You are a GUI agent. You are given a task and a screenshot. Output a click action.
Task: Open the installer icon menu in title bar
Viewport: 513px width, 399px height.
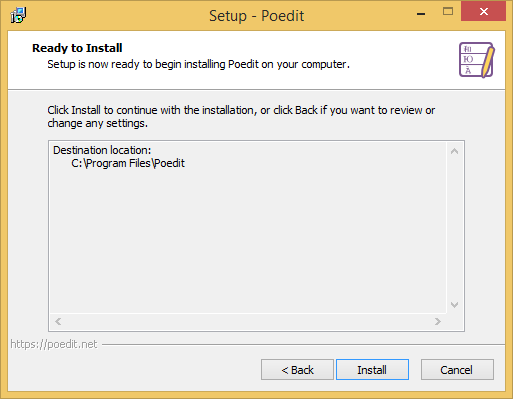pyautogui.click(x=18, y=15)
